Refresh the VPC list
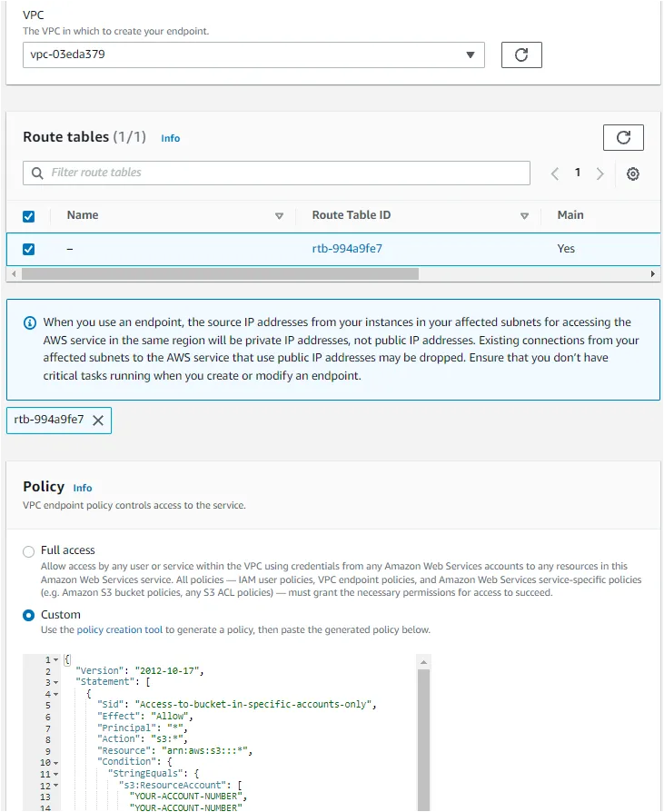The image size is (664, 812). pos(520,54)
